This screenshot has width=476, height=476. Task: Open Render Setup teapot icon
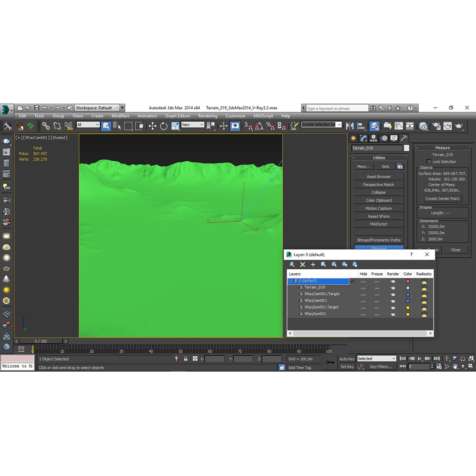point(436,126)
